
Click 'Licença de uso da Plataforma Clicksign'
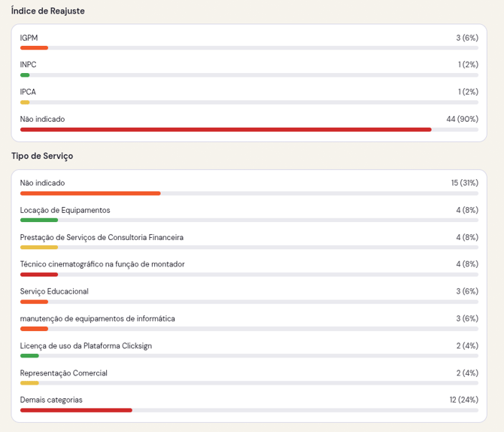(x=86, y=345)
